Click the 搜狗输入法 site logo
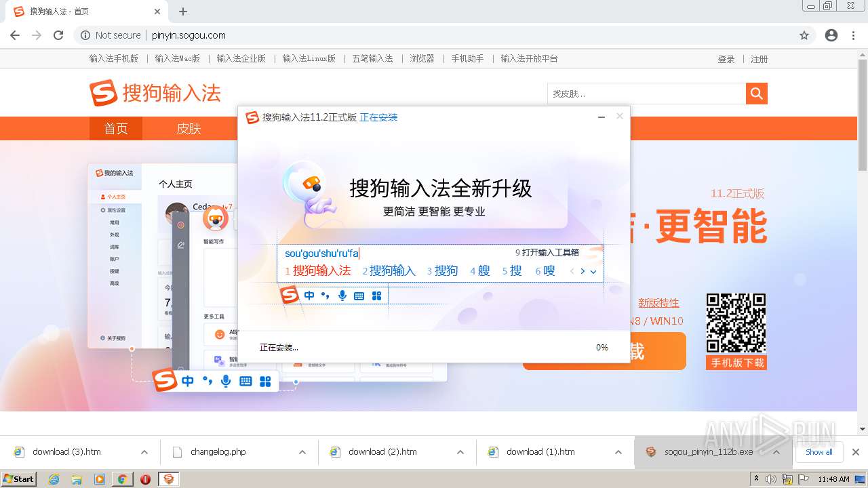 [155, 94]
